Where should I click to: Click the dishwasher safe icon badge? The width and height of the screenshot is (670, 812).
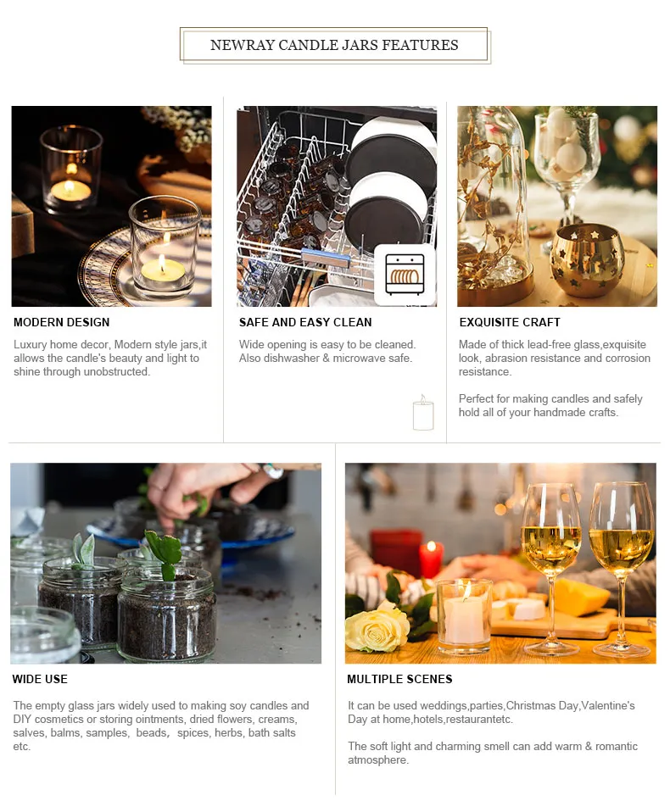(x=405, y=275)
